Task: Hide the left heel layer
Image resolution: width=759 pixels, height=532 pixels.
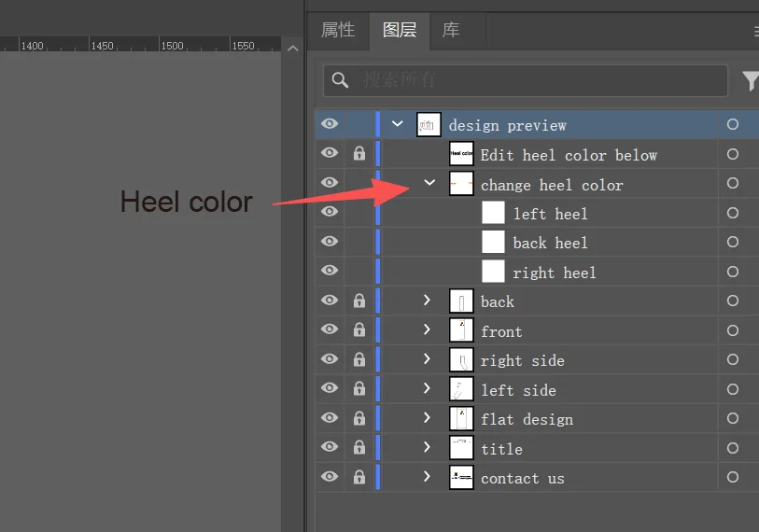Action: tap(330, 212)
